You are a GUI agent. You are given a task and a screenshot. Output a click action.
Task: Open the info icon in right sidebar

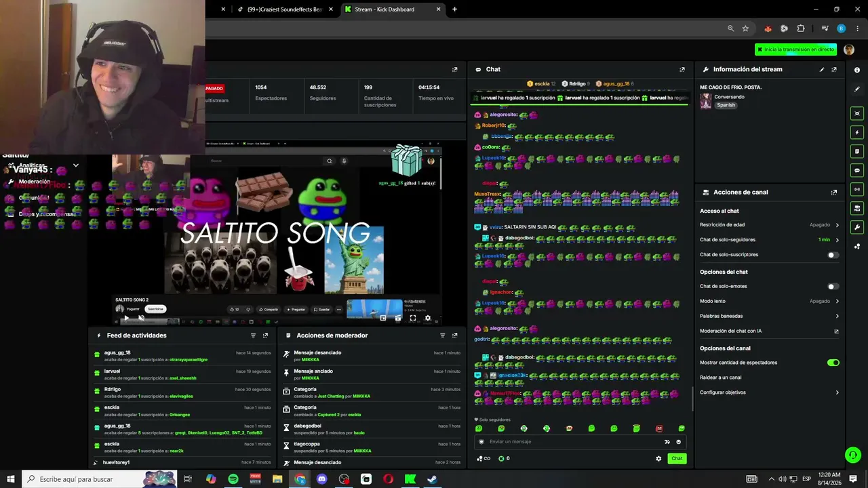(857, 70)
